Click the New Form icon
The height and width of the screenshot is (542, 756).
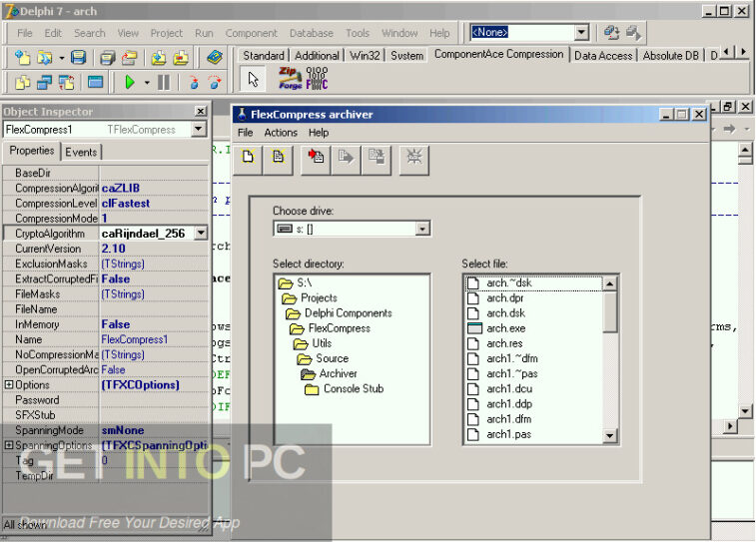click(x=95, y=83)
